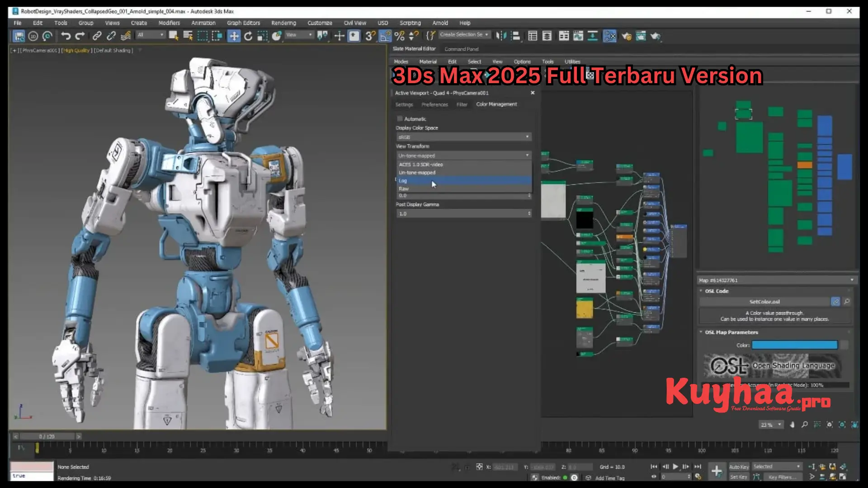Select the Mirror tool icon
Viewport: 868px width, 488px height.
(500, 36)
